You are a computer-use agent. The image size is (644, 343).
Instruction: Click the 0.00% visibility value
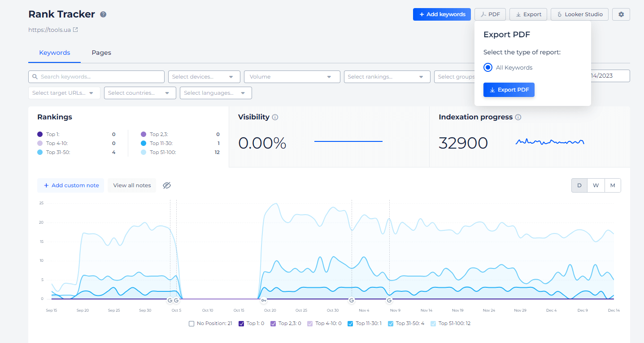[262, 143]
